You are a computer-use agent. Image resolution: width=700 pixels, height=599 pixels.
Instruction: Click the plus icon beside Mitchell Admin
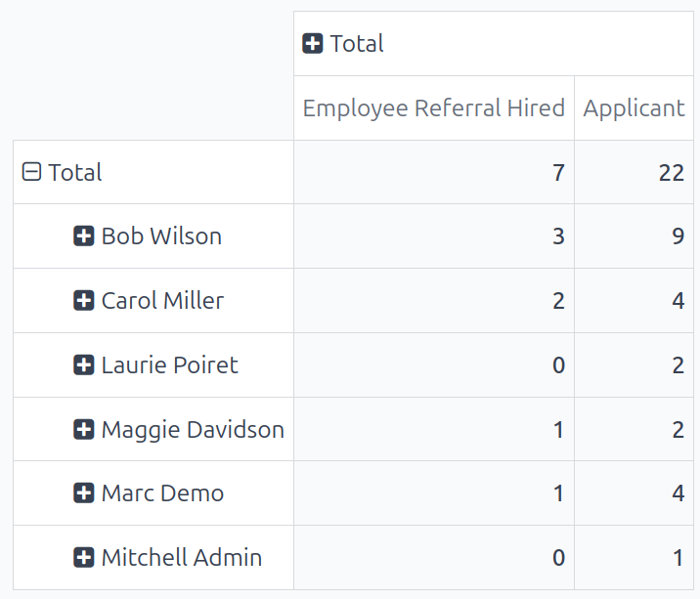(84, 558)
